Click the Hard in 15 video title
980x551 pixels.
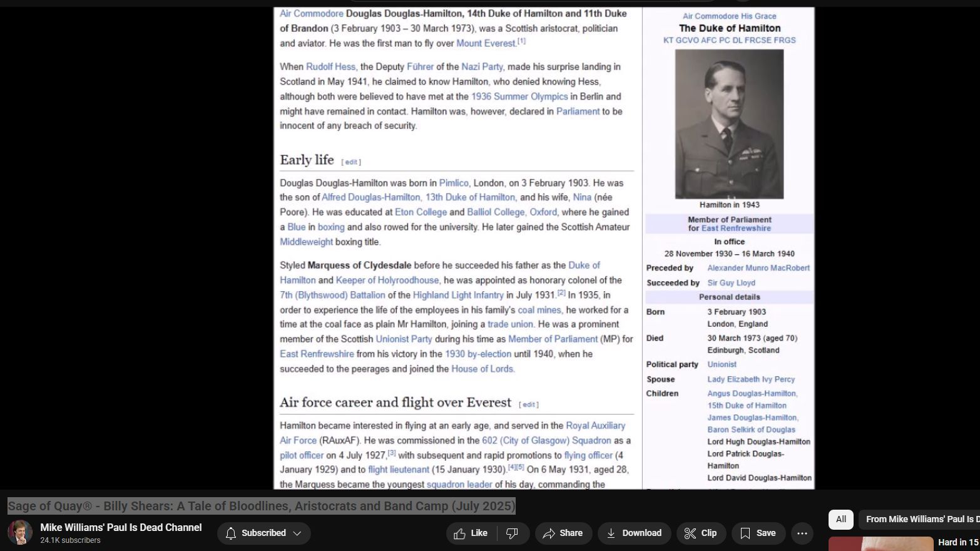pos(957,542)
